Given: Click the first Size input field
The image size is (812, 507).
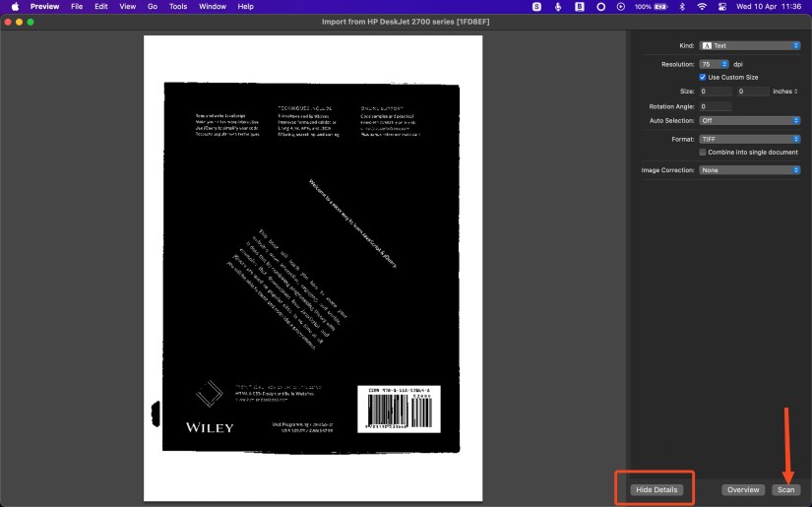Looking at the screenshot, I should tap(716, 92).
